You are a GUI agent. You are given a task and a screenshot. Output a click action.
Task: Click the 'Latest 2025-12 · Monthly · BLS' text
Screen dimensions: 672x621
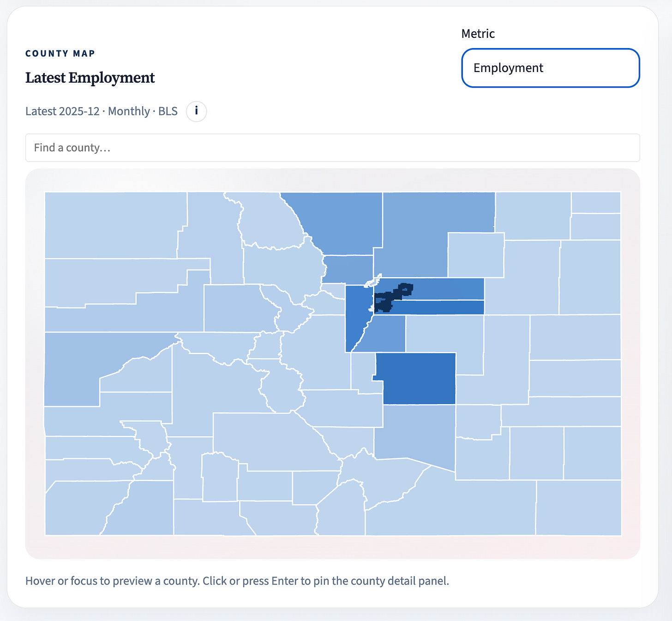(x=102, y=111)
